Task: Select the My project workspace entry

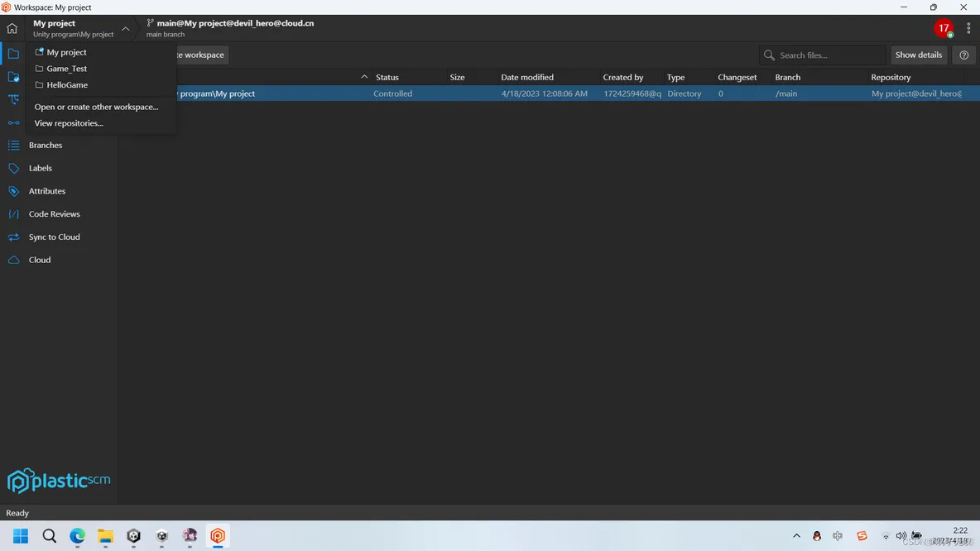Action: pos(66,52)
